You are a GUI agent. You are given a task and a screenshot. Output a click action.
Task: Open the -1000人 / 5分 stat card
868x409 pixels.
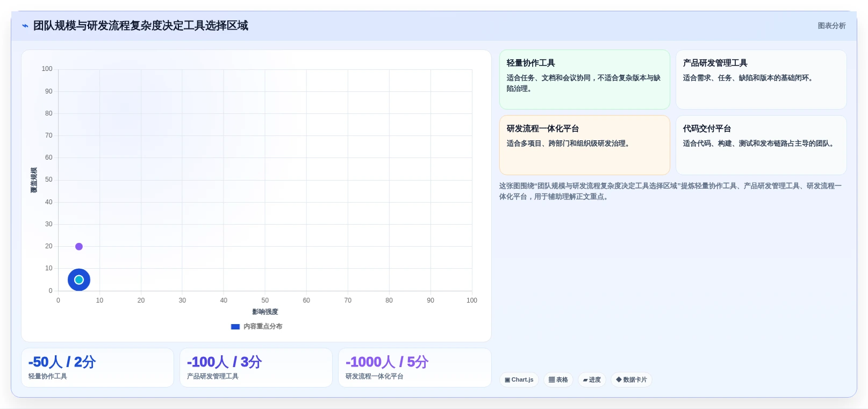415,368
